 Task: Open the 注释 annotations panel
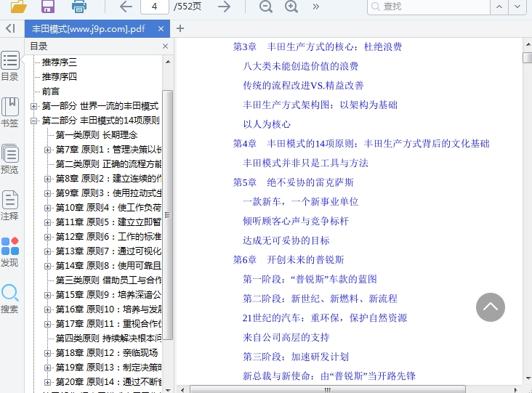[10, 206]
